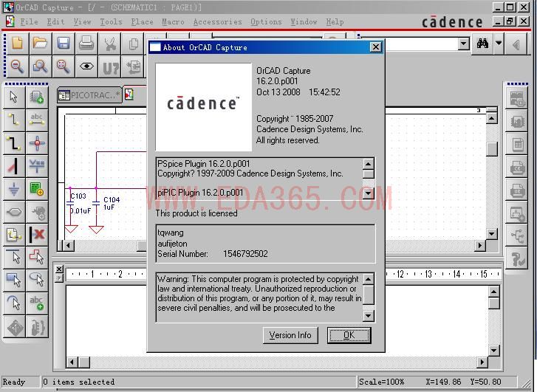Click the PSpice Plugin 16.2.0.p001 entry
537x392 pixels.
click(x=203, y=164)
